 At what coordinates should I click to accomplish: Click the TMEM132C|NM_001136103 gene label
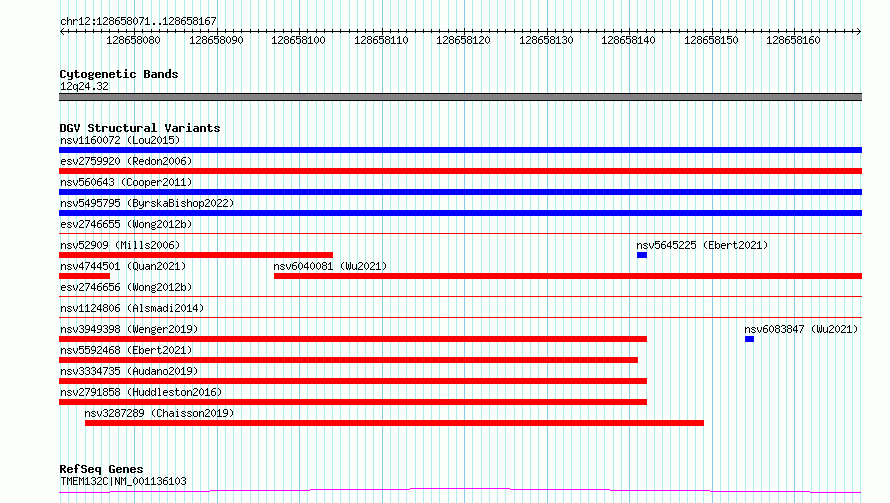[123, 481]
